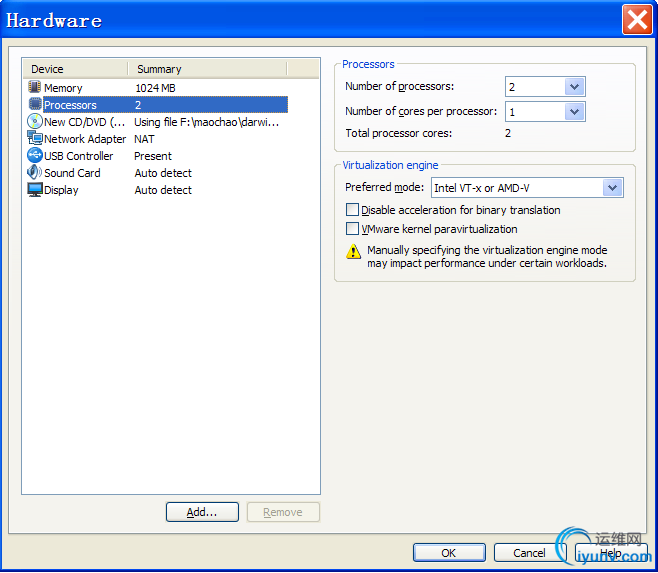This screenshot has width=658, height=573.
Task: Expand the Preferred mode dropdown
Action: [x=613, y=188]
